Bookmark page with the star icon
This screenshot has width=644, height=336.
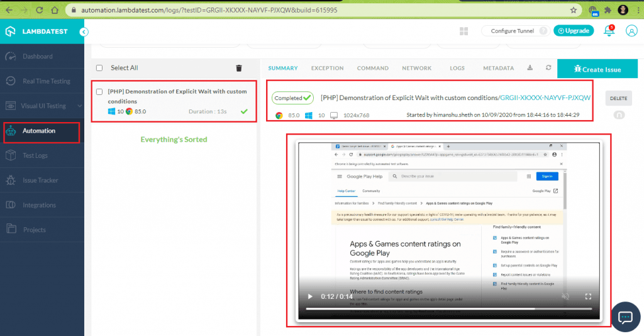pos(574,10)
